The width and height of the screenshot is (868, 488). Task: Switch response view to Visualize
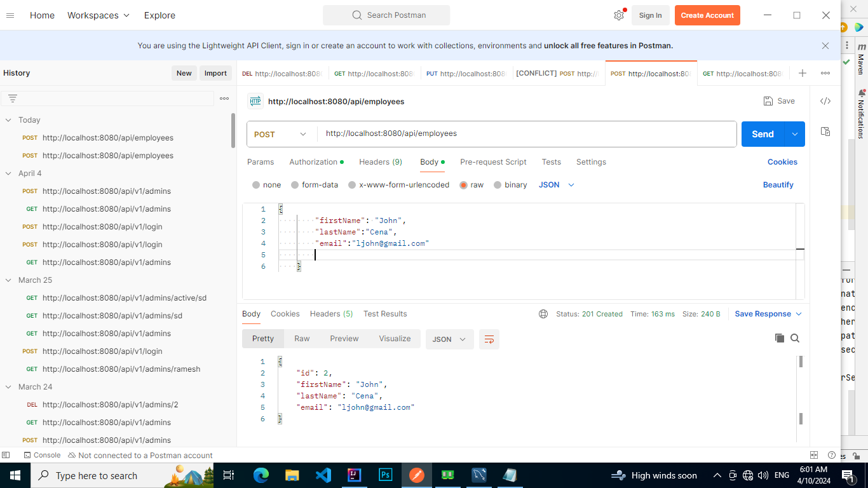click(395, 339)
